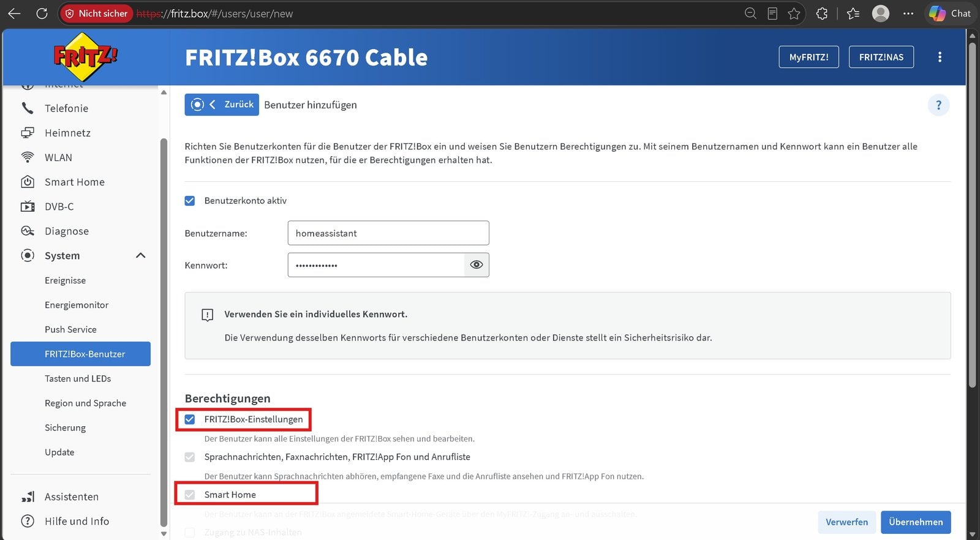The height and width of the screenshot is (540, 980).
Task: Click the page vertical scrollbar
Action: 972,214
